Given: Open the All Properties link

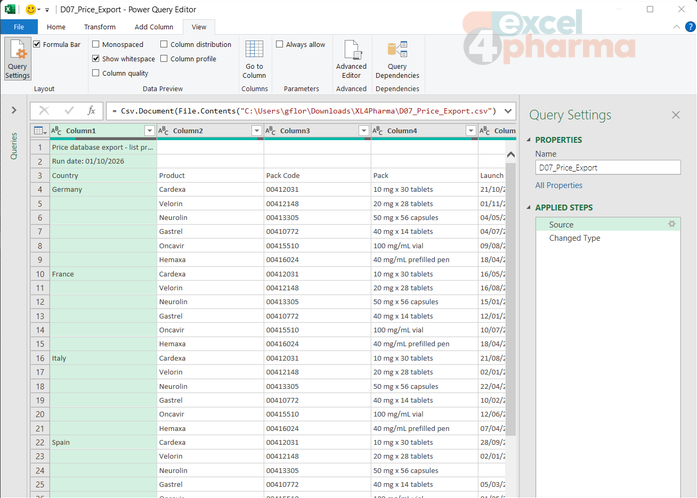Looking at the screenshot, I should click(558, 185).
